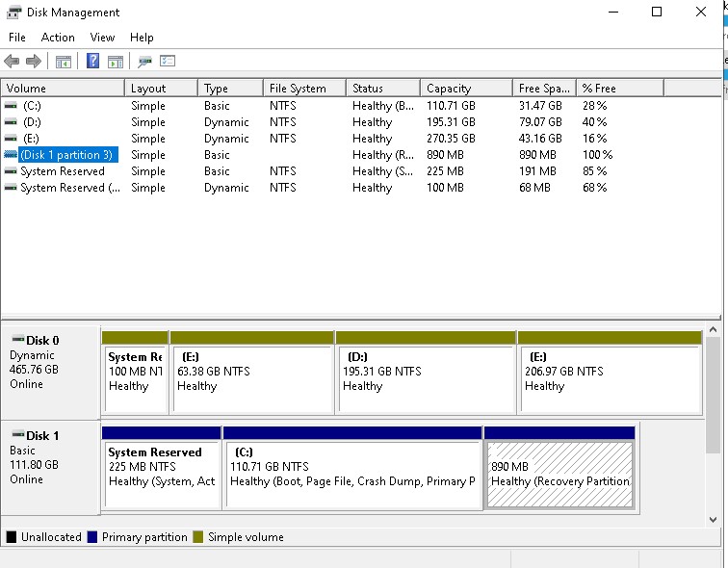This screenshot has height=568, width=728.
Task: Click the Disk Management title bar icon
Action: (x=13, y=13)
